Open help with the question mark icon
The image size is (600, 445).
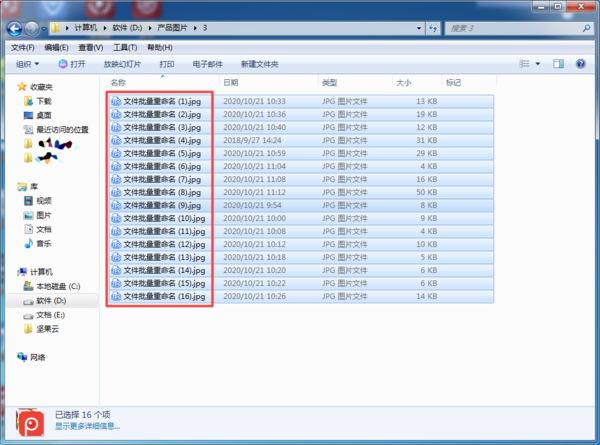click(580, 64)
